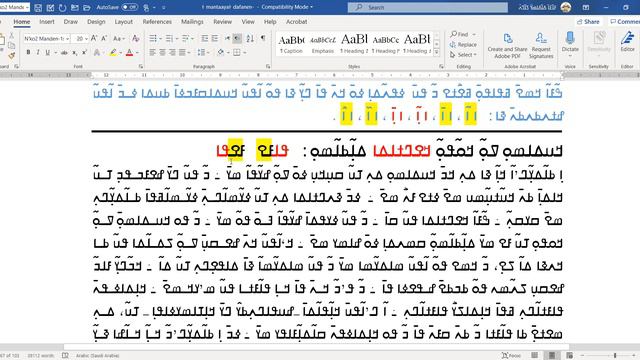
Task: Click Clear All Formatting icon
Action: (136, 38)
